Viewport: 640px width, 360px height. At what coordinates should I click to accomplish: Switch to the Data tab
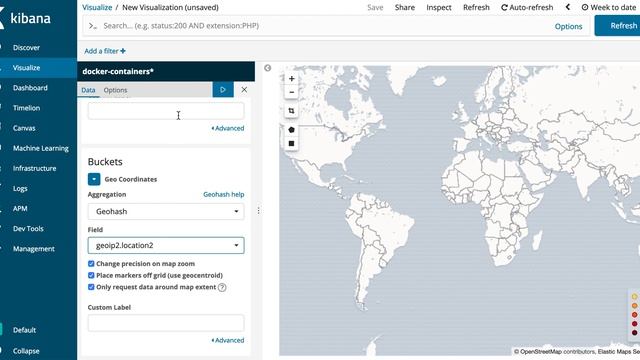88,90
